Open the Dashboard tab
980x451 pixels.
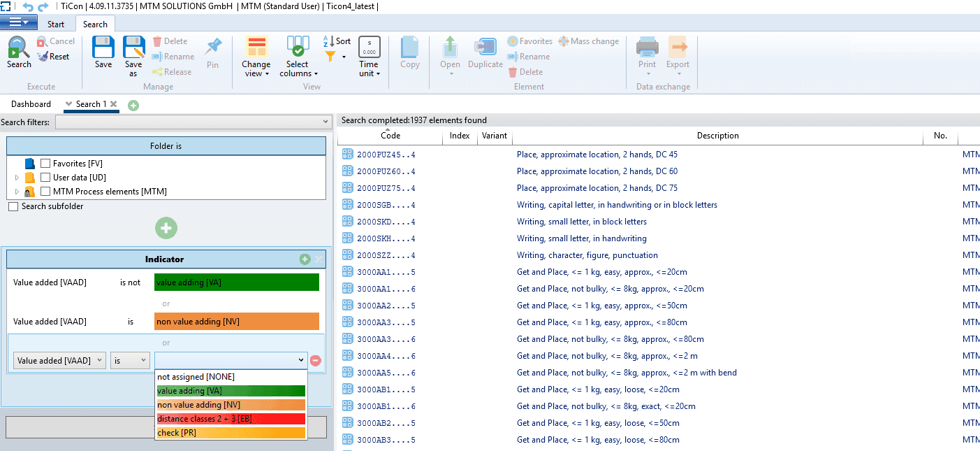(x=31, y=104)
